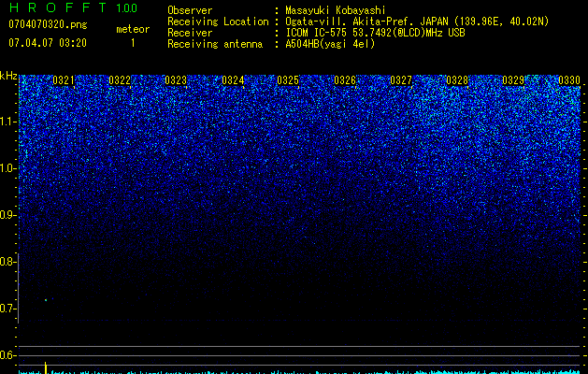Click the 0.7 kHz axis label
This screenshot has height=374, width=588.
click(7, 309)
